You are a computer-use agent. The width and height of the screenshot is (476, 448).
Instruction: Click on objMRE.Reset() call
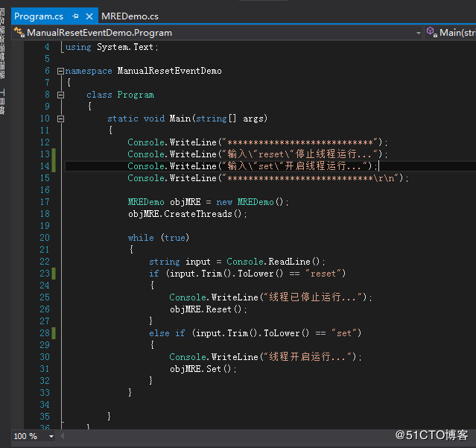pyautogui.click(x=209, y=309)
